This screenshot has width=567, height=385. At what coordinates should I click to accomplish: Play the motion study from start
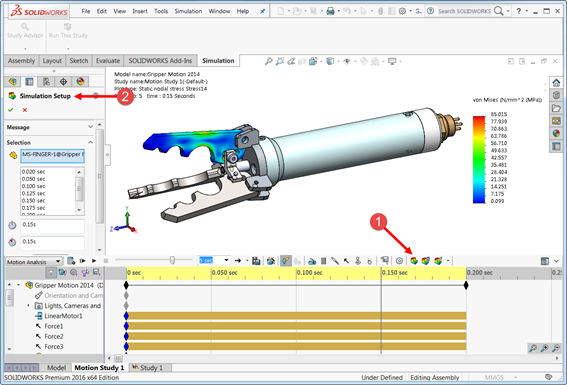click(83, 261)
